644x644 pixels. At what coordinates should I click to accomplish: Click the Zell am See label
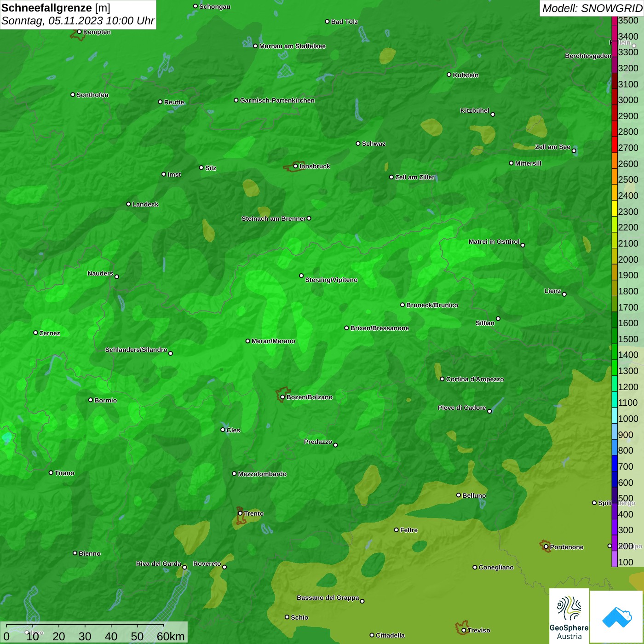coord(552,147)
